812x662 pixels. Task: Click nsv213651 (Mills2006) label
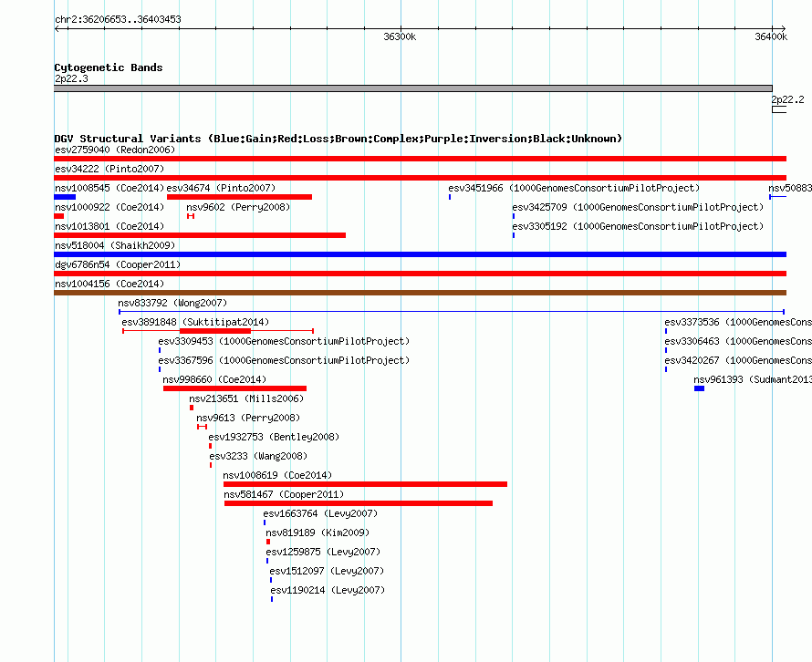click(246, 398)
